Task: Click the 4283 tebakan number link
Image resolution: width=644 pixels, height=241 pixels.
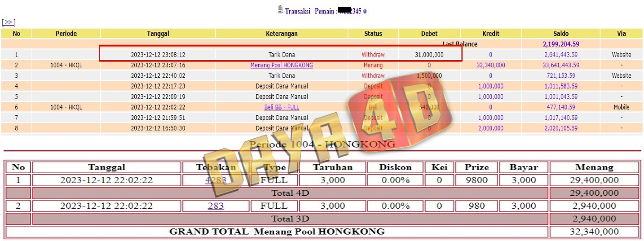Action: point(215,180)
